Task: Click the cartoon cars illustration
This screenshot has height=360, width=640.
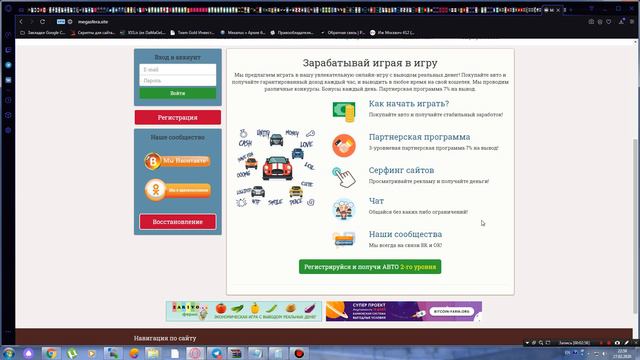Action: 276,167
